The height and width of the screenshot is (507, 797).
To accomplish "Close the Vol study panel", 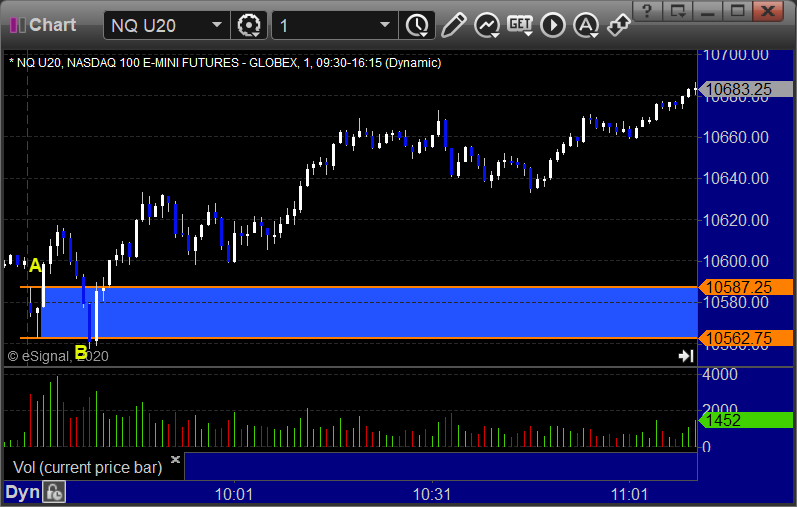I will coord(175,460).
